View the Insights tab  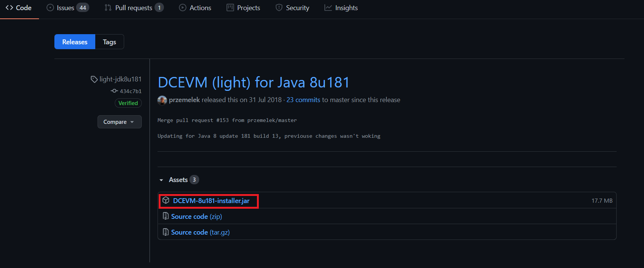(x=341, y=8)
